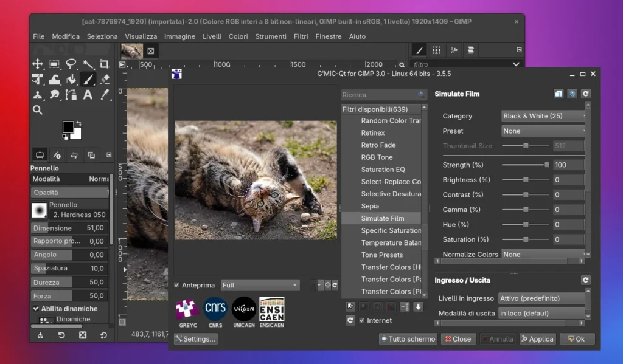
Task: Select the Move tool in GIMP toolbox
Action: tap(37, 64)
